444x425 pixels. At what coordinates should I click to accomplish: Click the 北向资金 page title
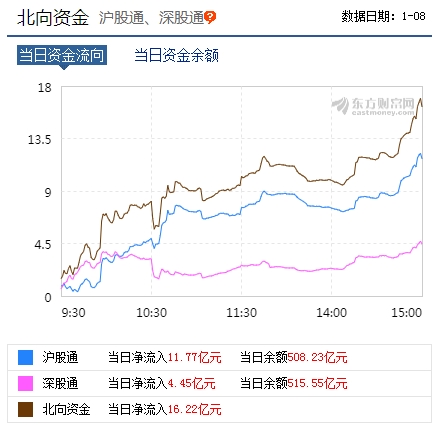(53, 17)
